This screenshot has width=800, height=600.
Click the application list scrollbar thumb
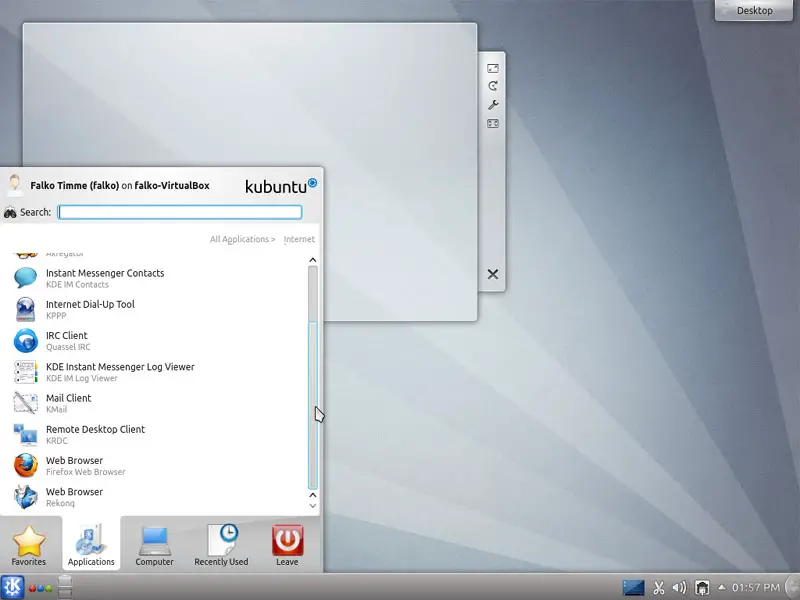point(313,405)
